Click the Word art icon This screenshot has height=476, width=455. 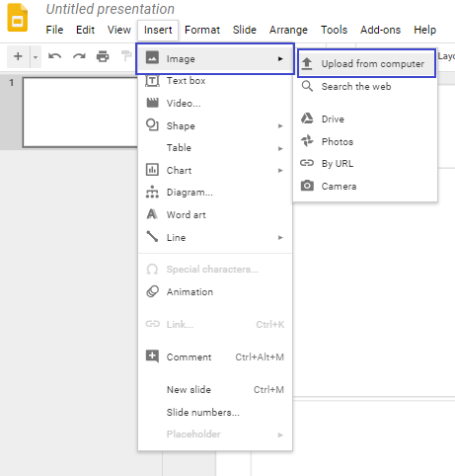[152, 214]
